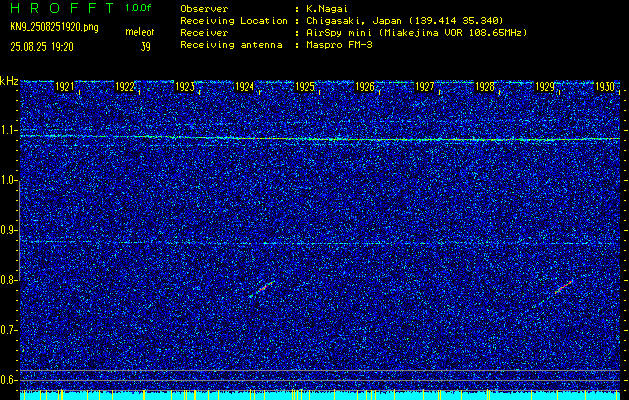Click the 1923 time marker
629x400 pixels.
click(185, 87)
